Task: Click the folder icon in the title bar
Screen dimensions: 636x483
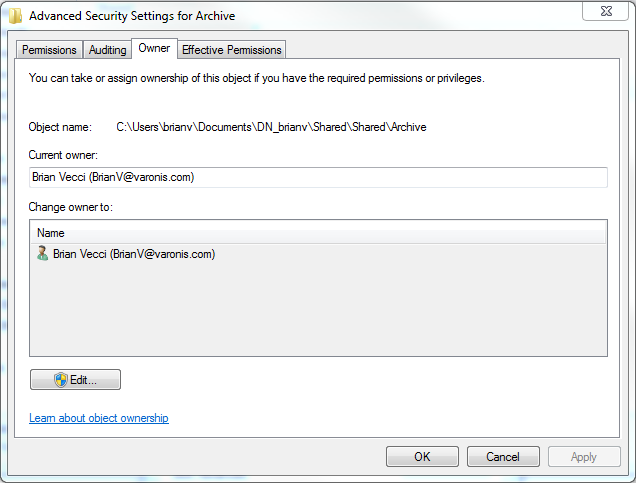Action: (x=15, y=16)
